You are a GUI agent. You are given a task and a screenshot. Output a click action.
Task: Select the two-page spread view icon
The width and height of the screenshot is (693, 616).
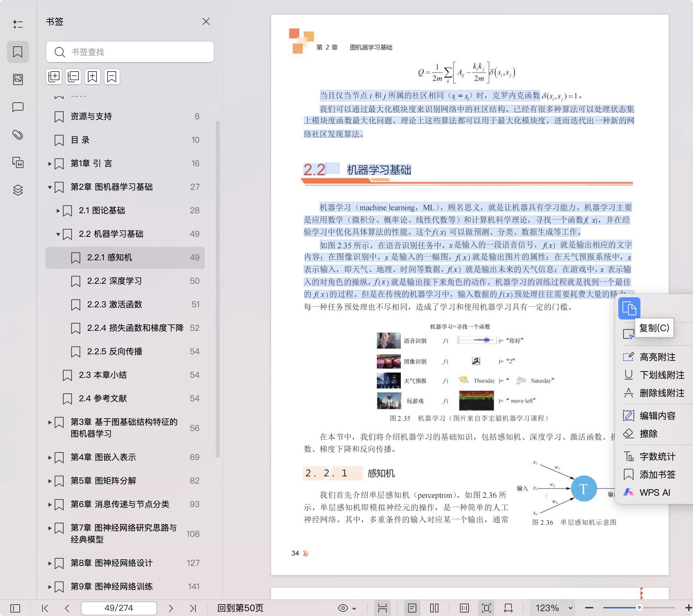tap(434, 608)
